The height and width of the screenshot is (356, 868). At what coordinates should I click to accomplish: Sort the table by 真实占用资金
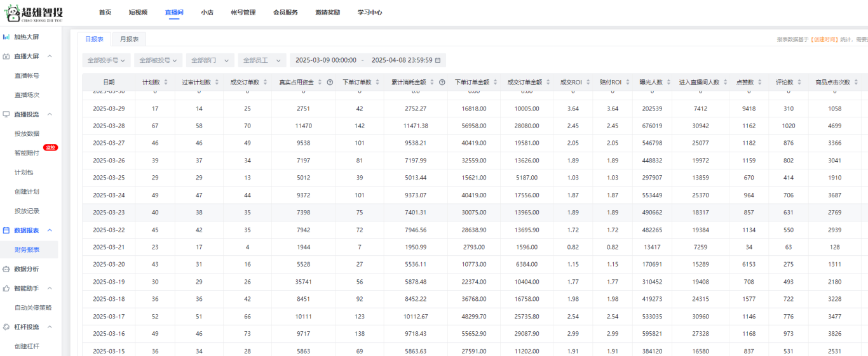coord(320,82)
